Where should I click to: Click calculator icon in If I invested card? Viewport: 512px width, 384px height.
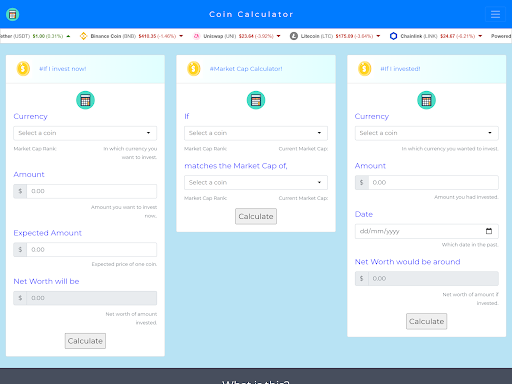(x=427, y=100)
